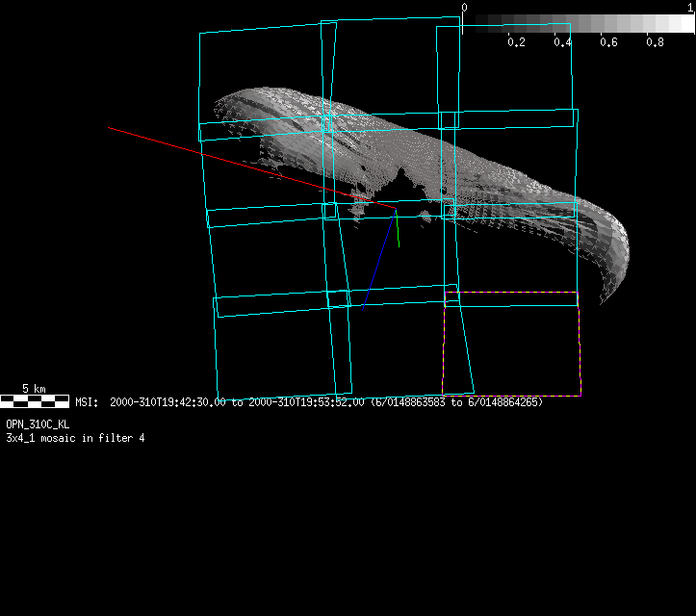This screenshot has height=616, width=696.
Task: Click the OPN_310C_KL sequence name
Action: coord(38,423)
